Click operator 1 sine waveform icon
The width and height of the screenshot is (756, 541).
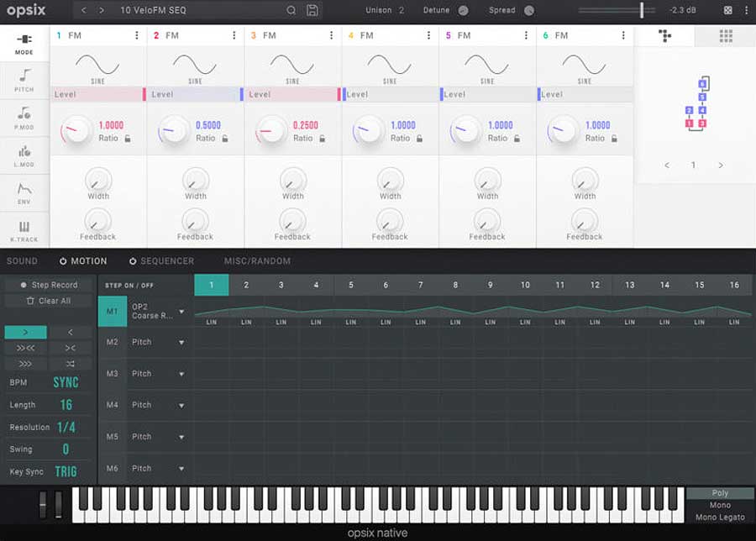[x=97, y=65]
